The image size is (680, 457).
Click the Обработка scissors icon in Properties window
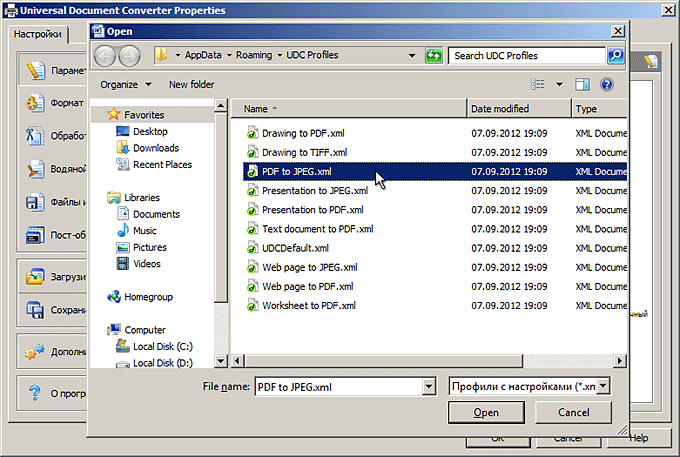(35, 136)
